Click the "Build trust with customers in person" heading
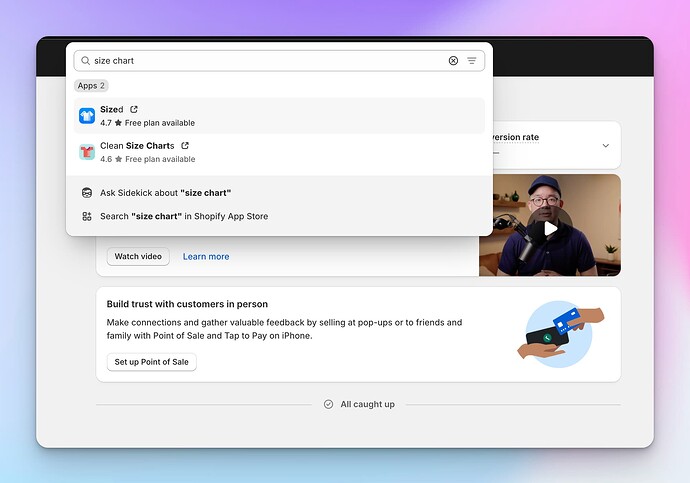 (187, 304)
